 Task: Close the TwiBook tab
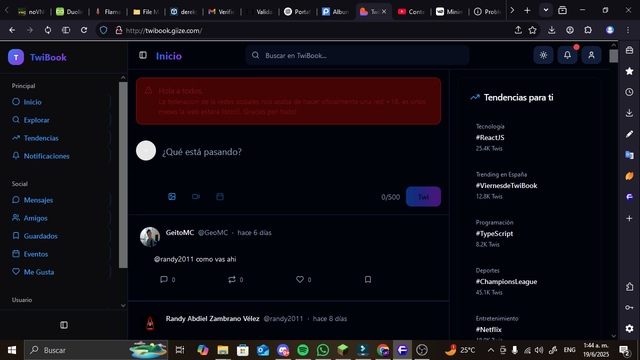click(x=384, y=12)
